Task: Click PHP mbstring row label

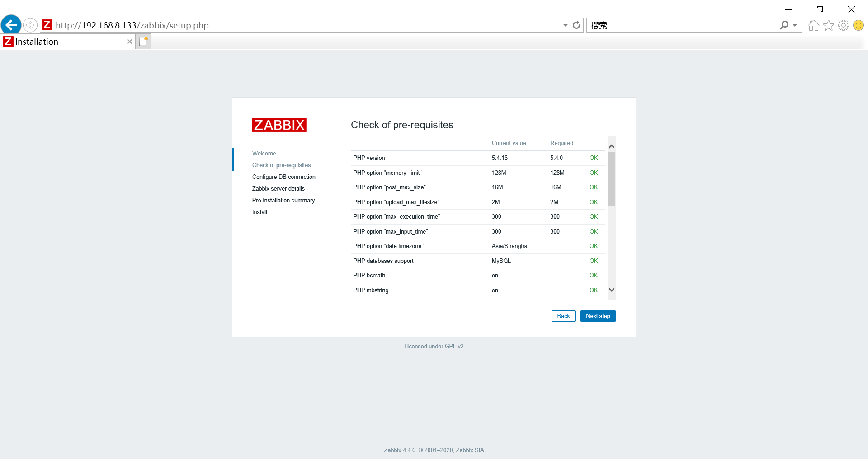Action: click(x=371, y=290)
